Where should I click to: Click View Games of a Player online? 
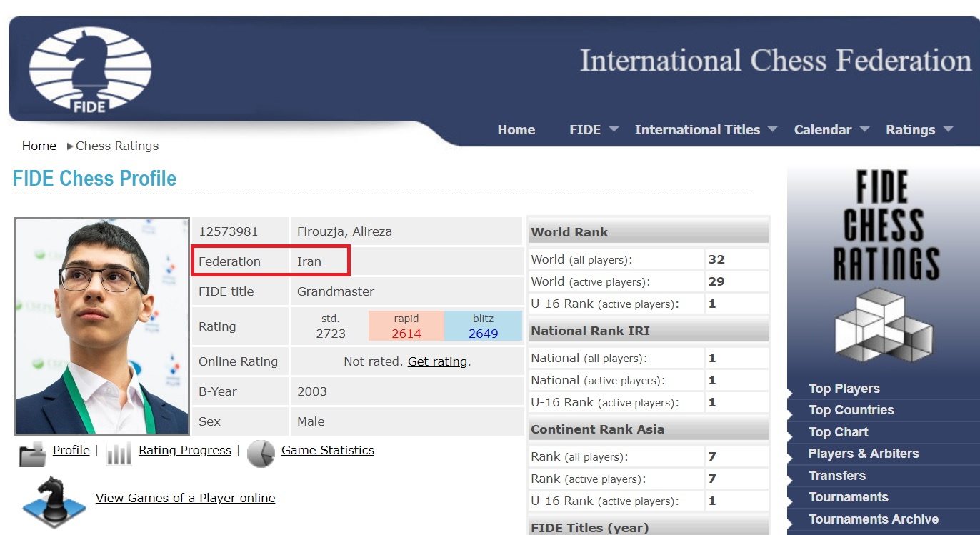point(185,498)
